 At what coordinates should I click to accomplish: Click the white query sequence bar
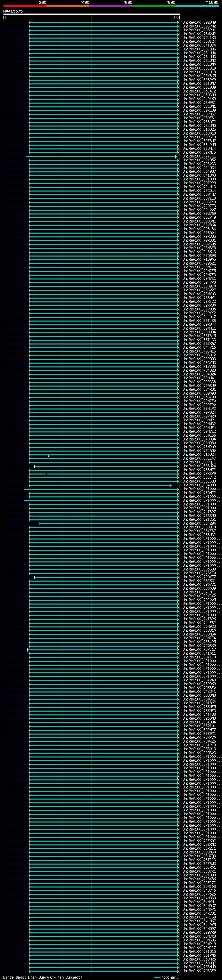[92, 14]
